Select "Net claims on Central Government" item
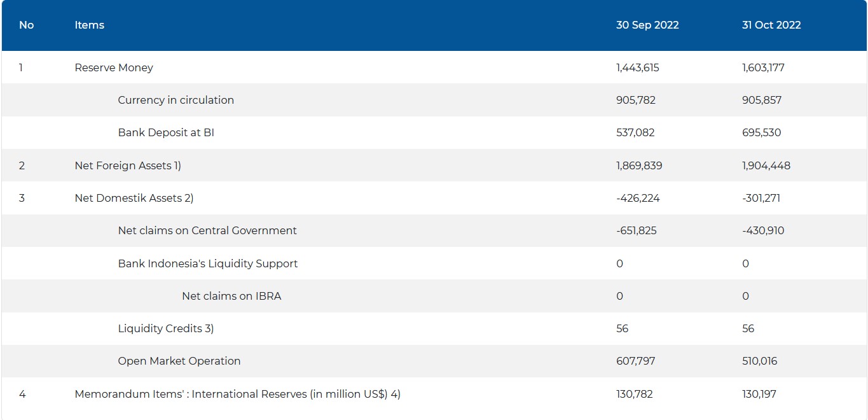The image size is (868, 420). [207, 230]
